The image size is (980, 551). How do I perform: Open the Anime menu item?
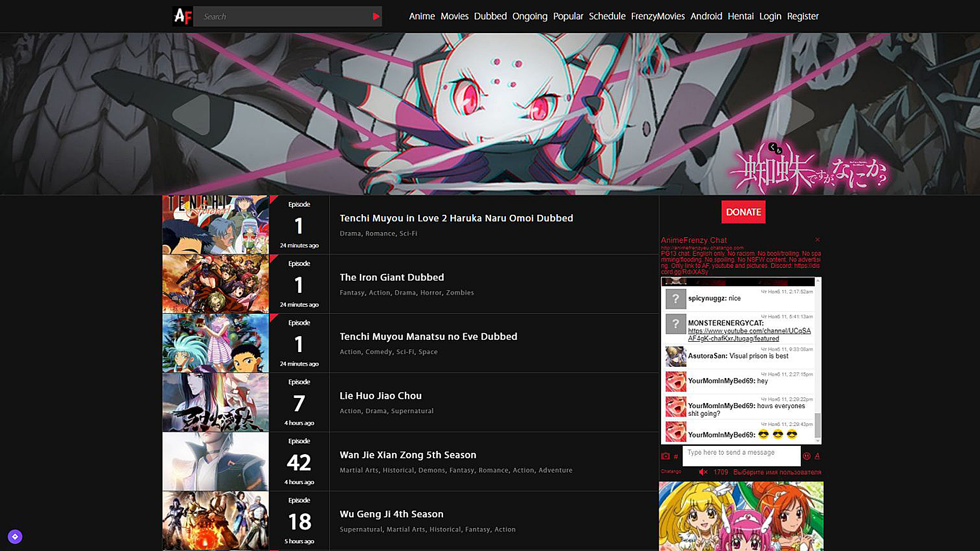pos(422,16)
